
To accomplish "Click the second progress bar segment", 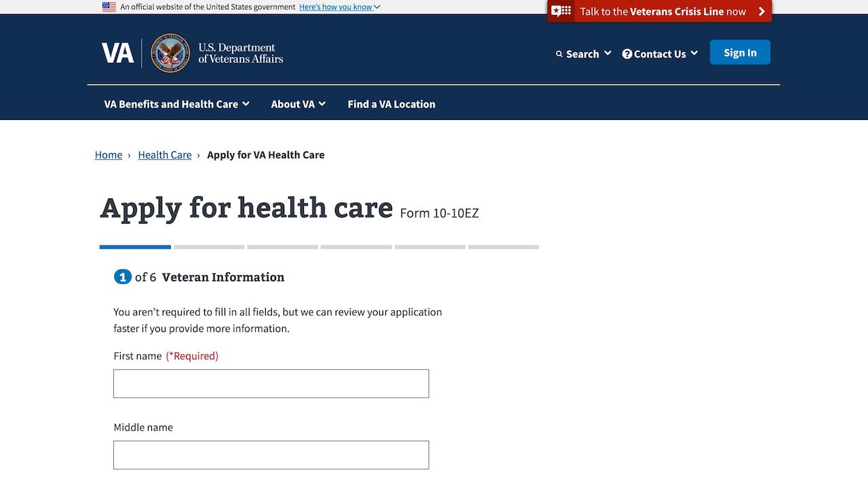I will pyautogui.click(x=209, y=247).
